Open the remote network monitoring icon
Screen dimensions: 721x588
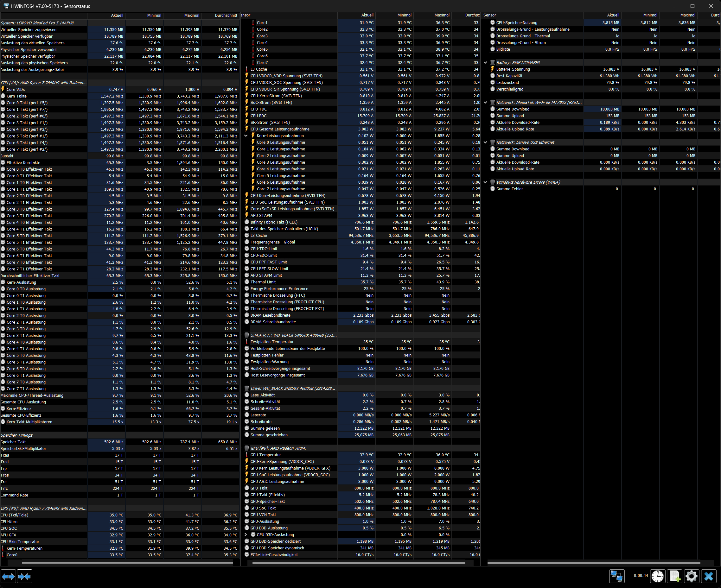pos(616,576)
